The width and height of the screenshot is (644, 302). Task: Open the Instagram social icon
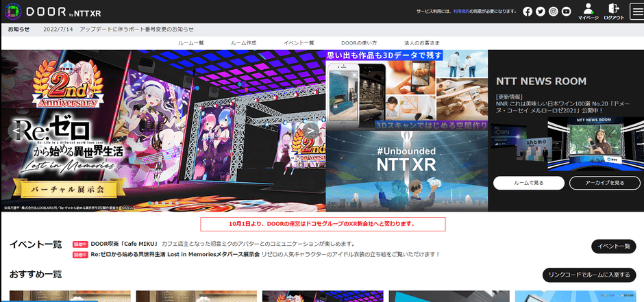(554, 12)
